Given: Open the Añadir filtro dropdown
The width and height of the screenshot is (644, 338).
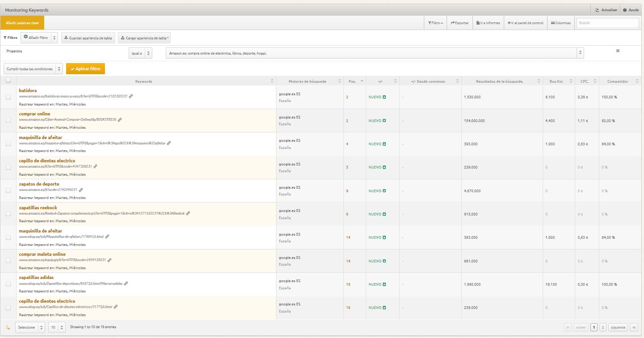Looking at the screenshot, I should [39, 38].
